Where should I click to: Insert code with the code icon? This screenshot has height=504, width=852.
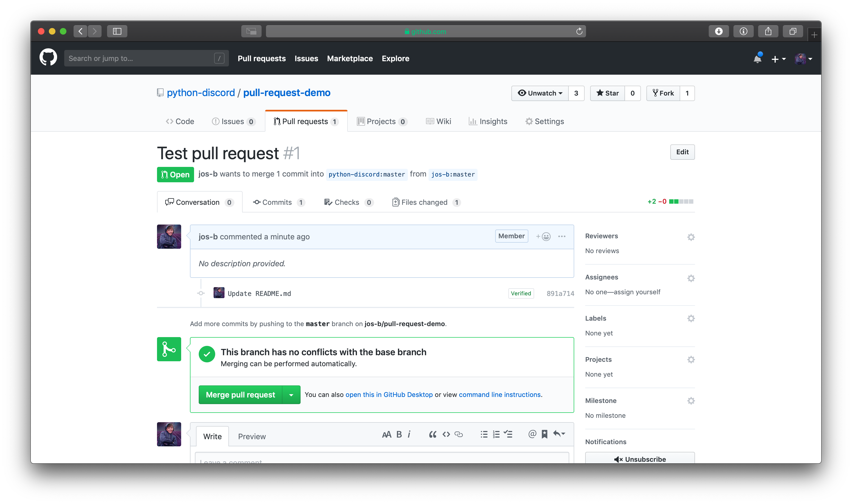pyautogui.click(x=446, y=434)
